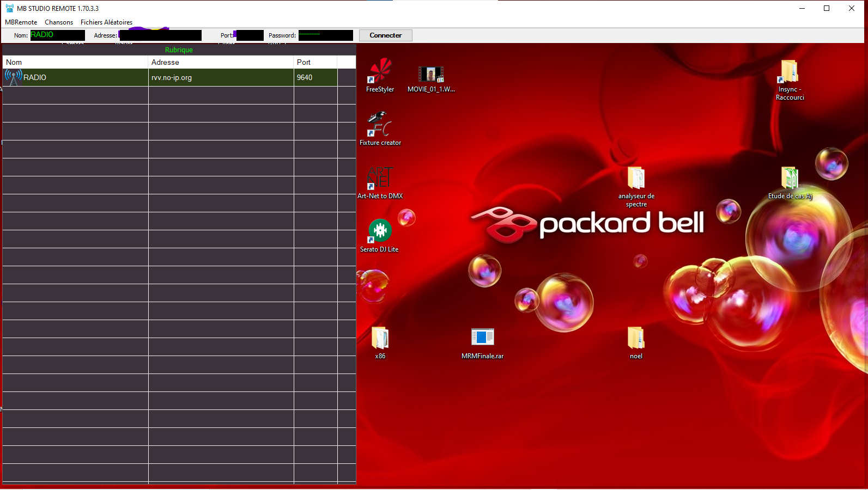Click the Adresse column header
The height and width of the screenshot is (490, 868).
click(x=221, y=62)
